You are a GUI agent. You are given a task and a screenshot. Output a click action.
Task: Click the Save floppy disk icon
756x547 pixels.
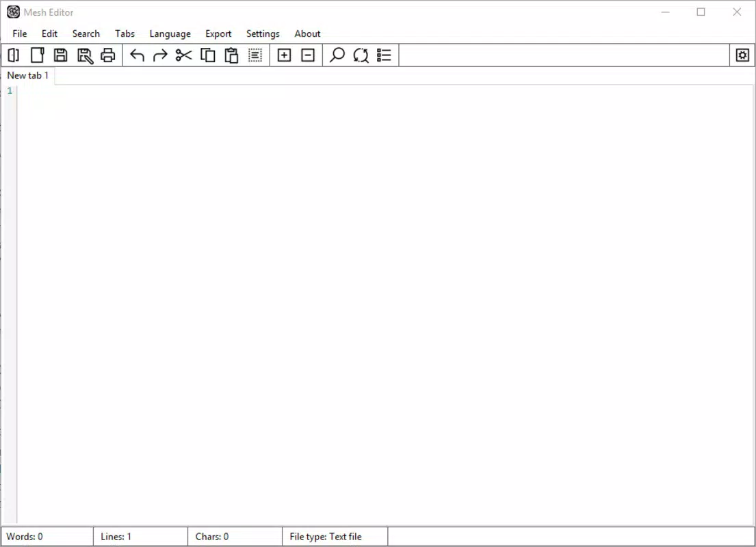point(61,55)
